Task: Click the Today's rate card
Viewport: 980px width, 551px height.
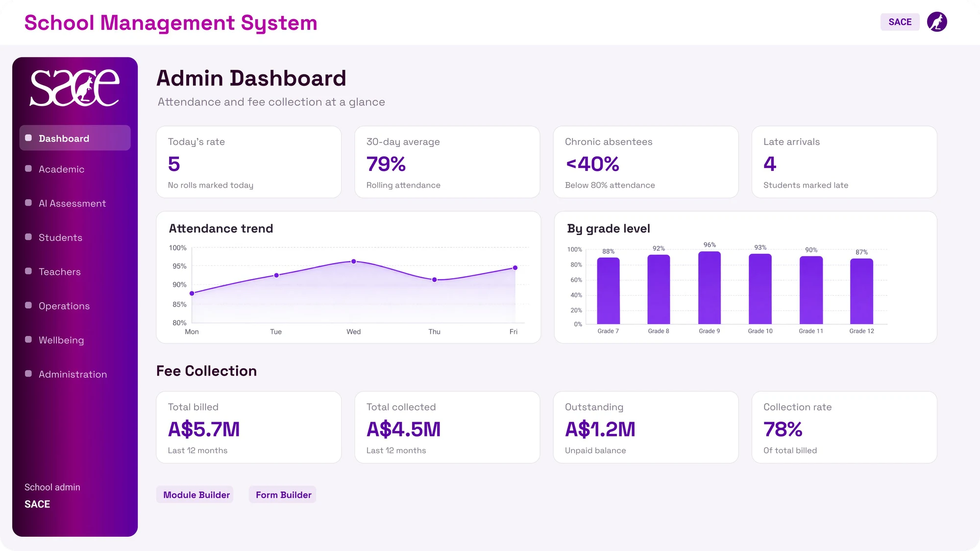Action: 249,162
